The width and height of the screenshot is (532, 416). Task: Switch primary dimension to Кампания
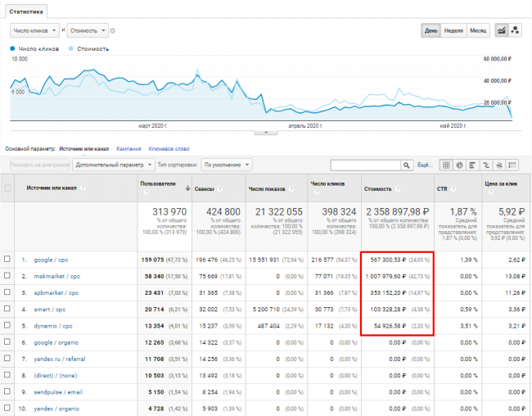[x=128, y=149]
